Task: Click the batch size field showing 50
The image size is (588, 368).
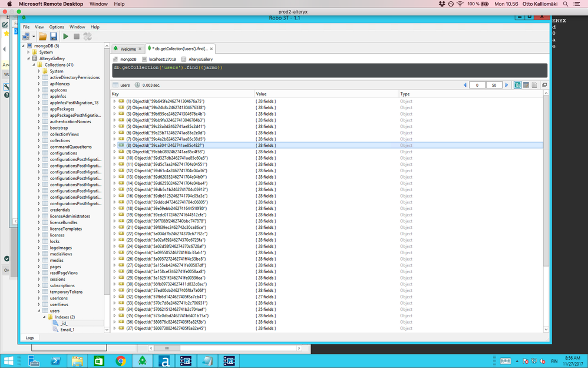Action: click(494, 86)
